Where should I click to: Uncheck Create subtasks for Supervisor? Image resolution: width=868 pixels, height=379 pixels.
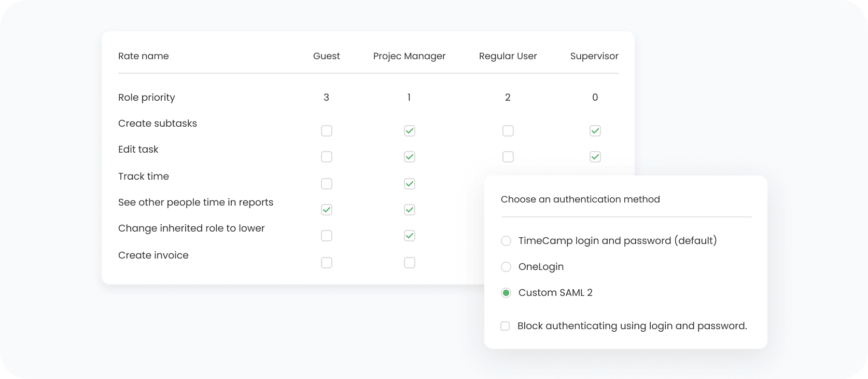click(595, 131)
